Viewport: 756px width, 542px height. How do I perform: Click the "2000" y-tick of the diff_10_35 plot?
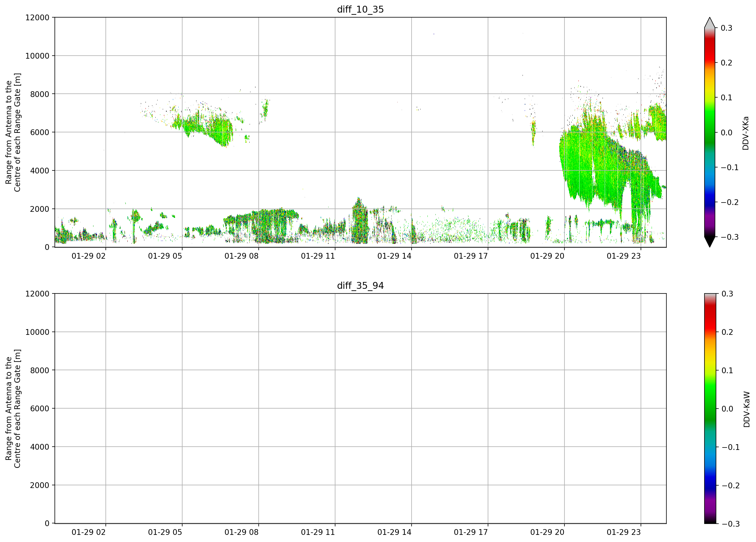tap(40, 209)
